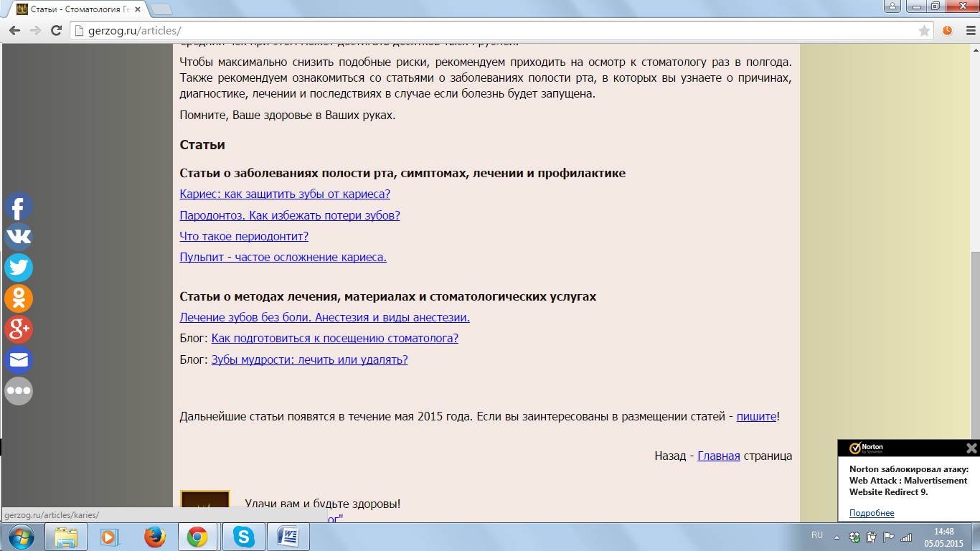Open the article on painless treatment and anesthesia
Screen dimensions: 980x551
pyautogui.click(x=324, y=317)
